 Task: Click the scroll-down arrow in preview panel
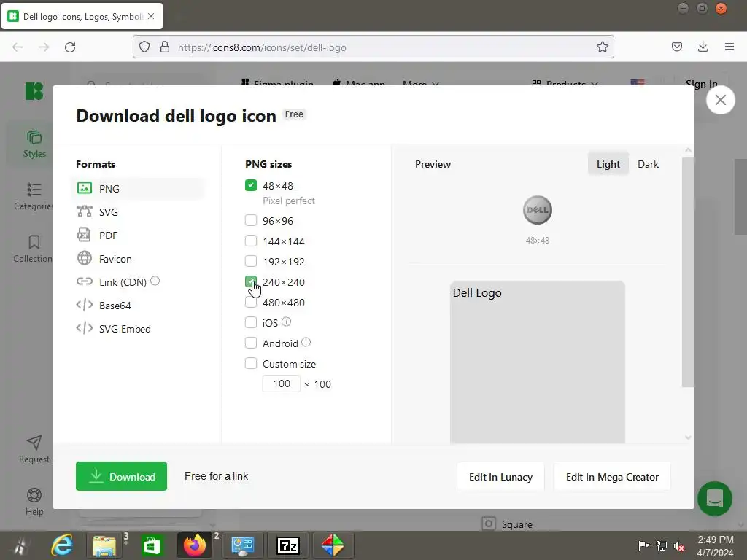tap(688, 437)
